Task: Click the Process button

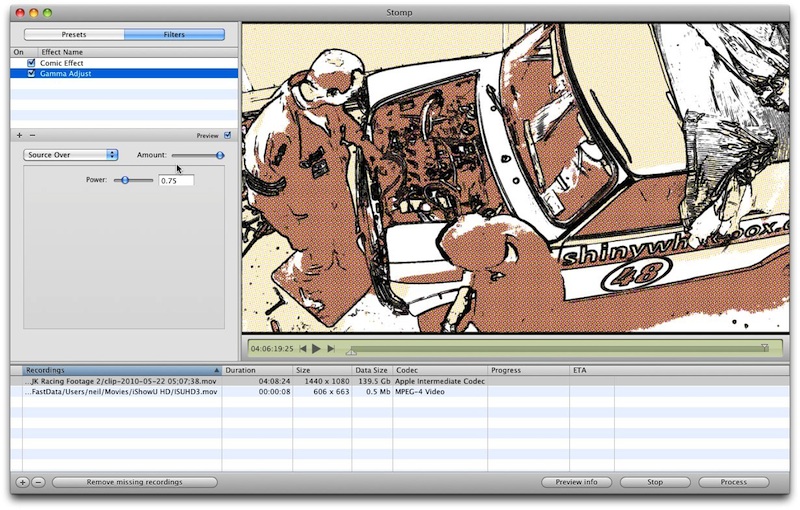Action: pyautogui.click(x=733, y=482)
